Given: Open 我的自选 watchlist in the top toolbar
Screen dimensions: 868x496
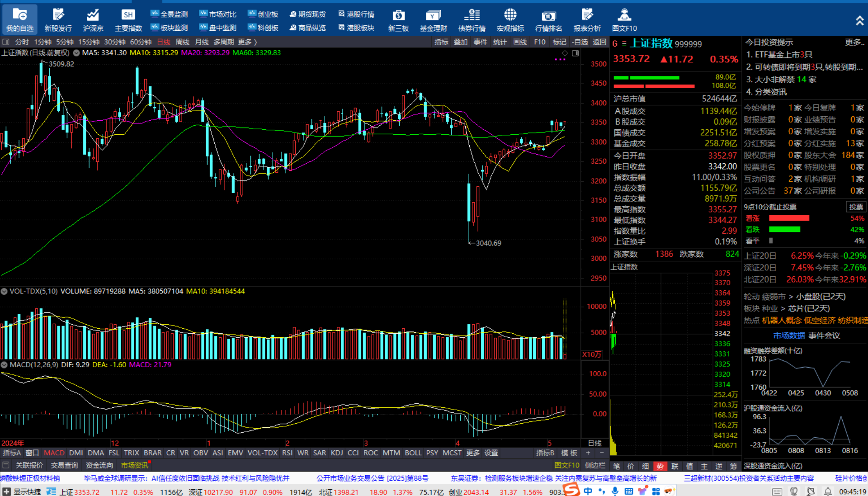Looking at the screenshot, I should click(20, 20).
